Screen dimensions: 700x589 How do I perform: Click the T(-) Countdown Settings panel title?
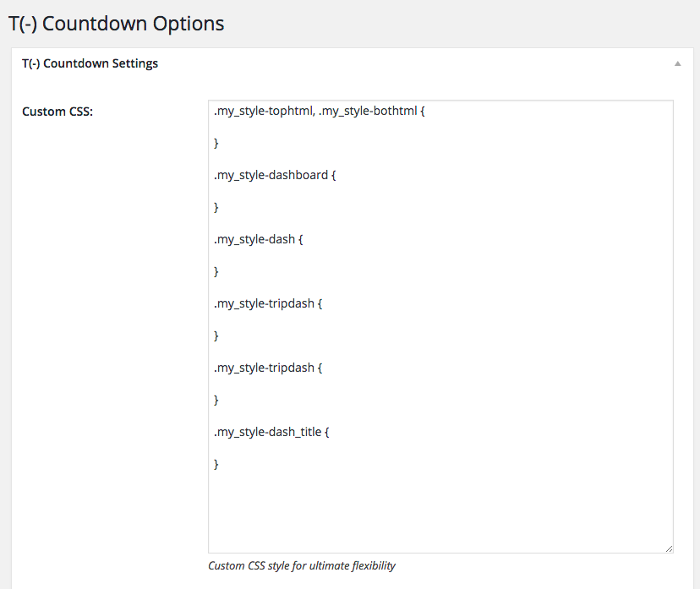[x=90, y=63]
